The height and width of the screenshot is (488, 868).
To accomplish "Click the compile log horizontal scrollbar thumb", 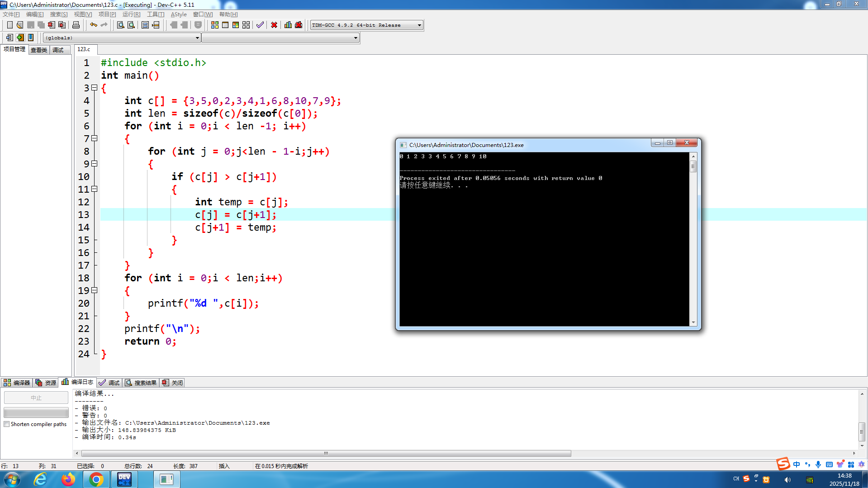I will [x=326, y=453].
